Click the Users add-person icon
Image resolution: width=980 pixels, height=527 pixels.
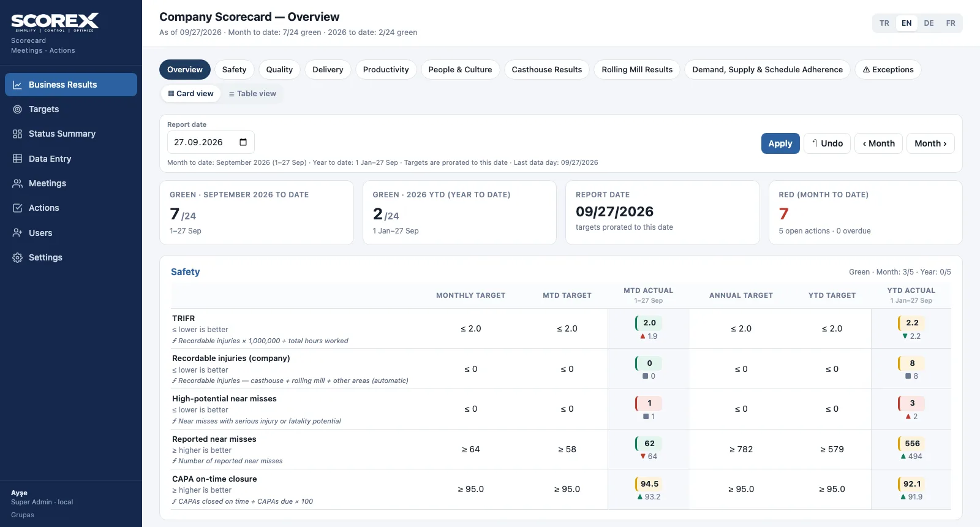(18, 233)
